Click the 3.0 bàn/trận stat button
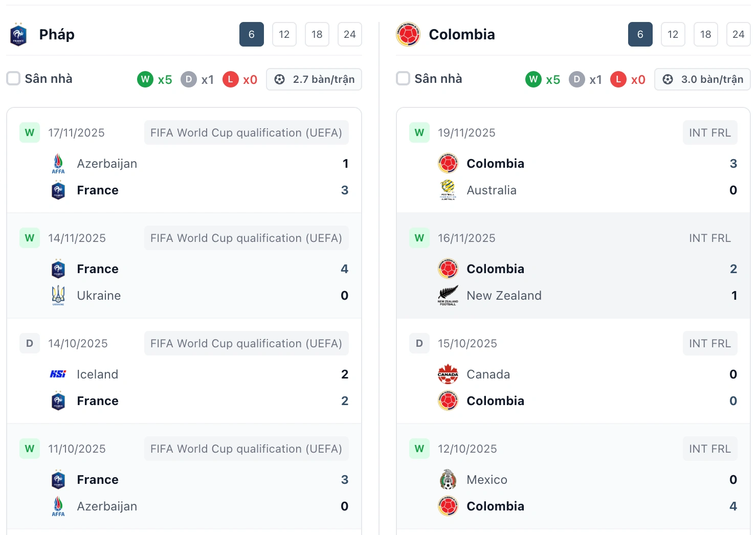Viewport: 756px width, 535px height. (702, 79)
